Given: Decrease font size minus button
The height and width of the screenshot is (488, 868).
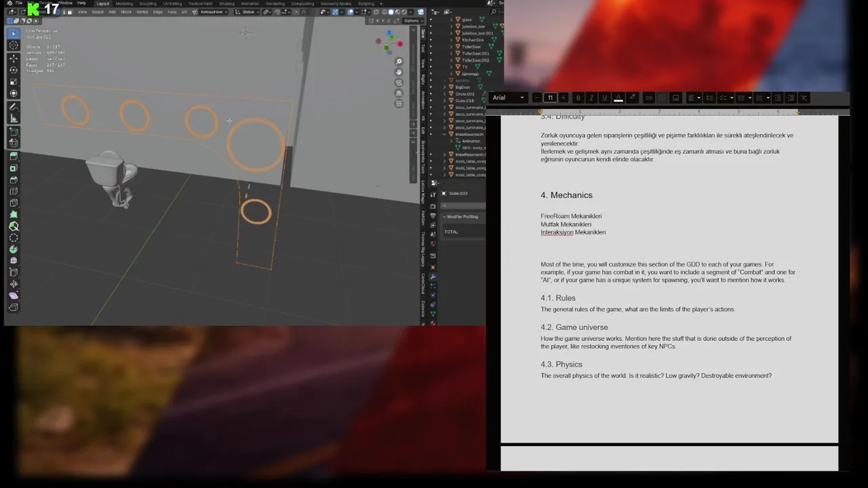Looking at the screenshot, I should 537,98.
